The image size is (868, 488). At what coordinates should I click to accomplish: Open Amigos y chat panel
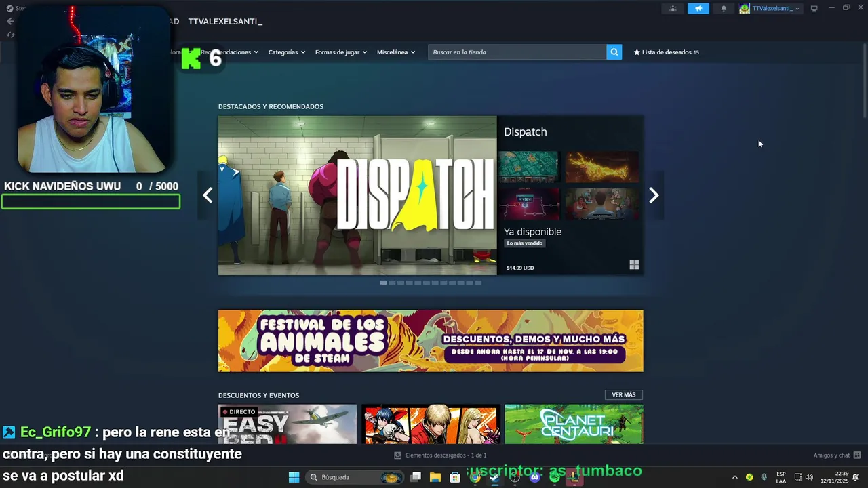(x=837, y=455)
